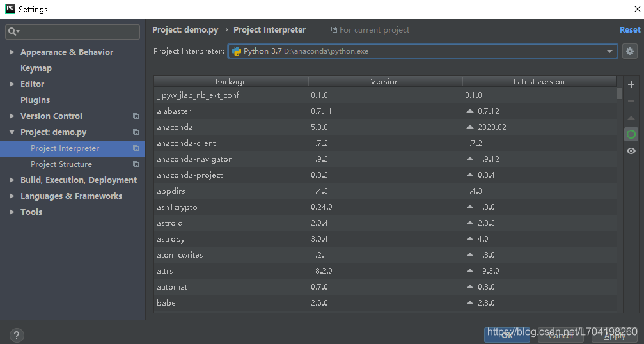This screenshot has width=644, height=344.
Task: Select Plugins in settings tree
Action: [x=35, y=100]
